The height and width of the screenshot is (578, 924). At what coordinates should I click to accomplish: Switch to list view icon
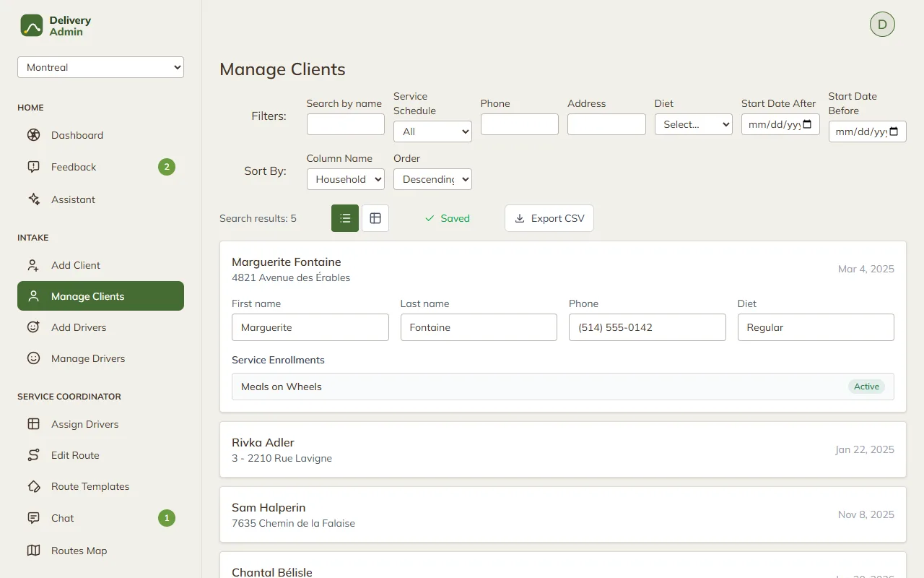[x=345, y=218]
